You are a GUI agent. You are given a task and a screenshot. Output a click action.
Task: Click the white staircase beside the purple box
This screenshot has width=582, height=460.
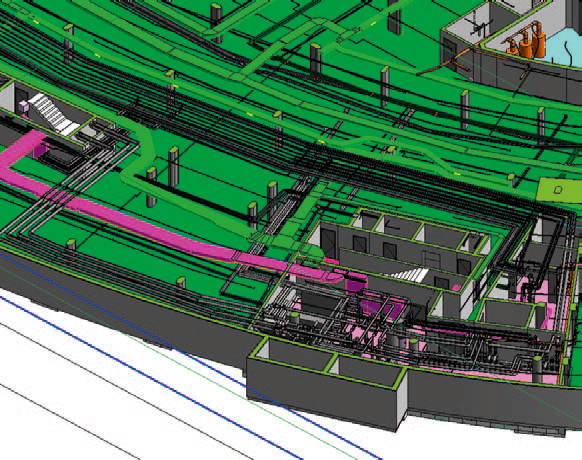53,113
